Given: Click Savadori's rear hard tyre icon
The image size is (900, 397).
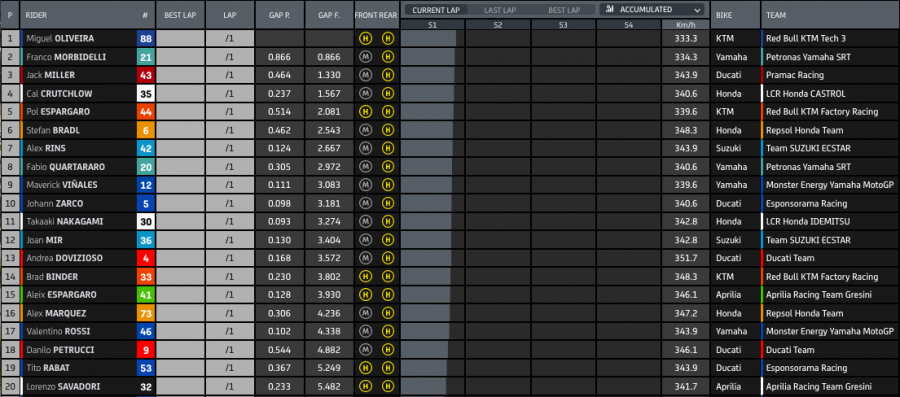Looking at the screenshot, I should click(x=387, y=387).
